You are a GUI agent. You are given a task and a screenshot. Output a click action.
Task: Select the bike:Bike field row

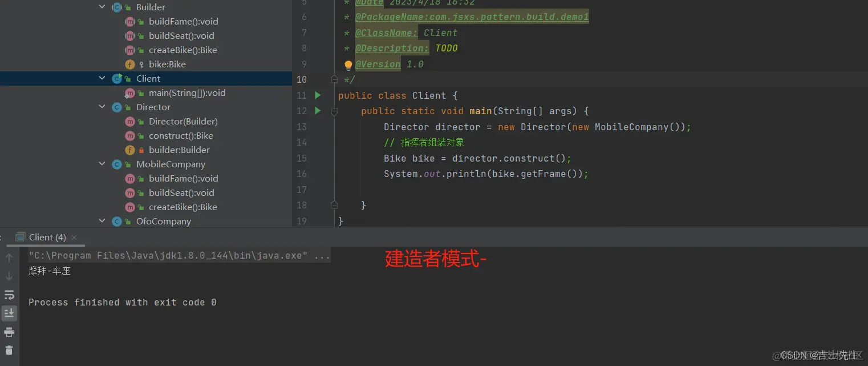coord(167,64)
